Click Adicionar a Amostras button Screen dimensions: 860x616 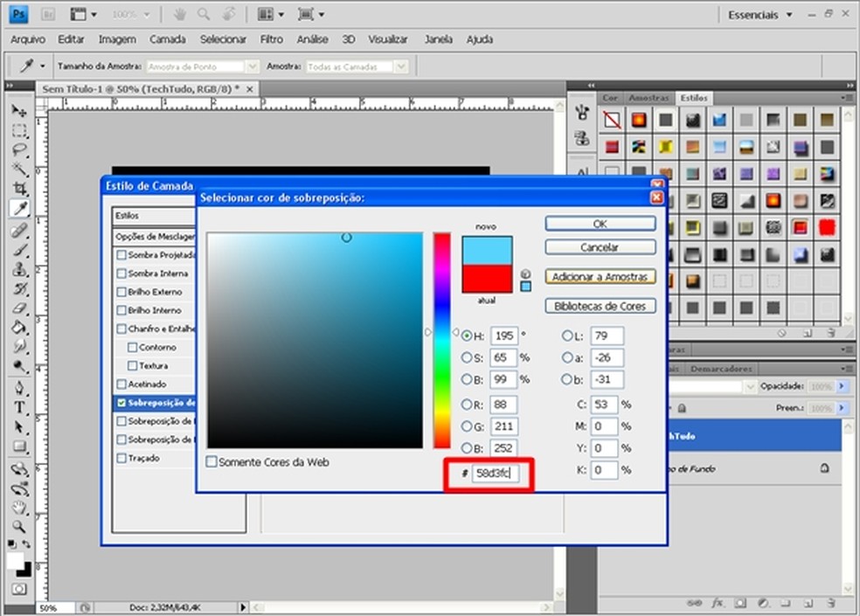tap(600, 277)
